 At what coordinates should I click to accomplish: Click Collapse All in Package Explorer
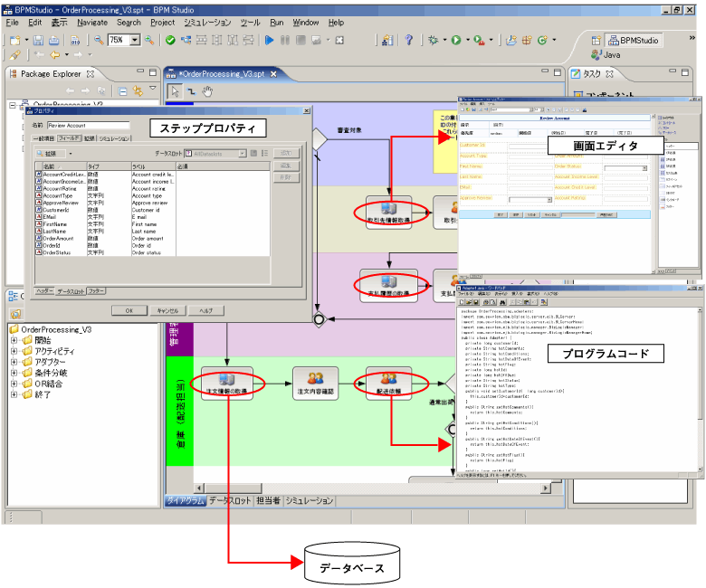122,91
